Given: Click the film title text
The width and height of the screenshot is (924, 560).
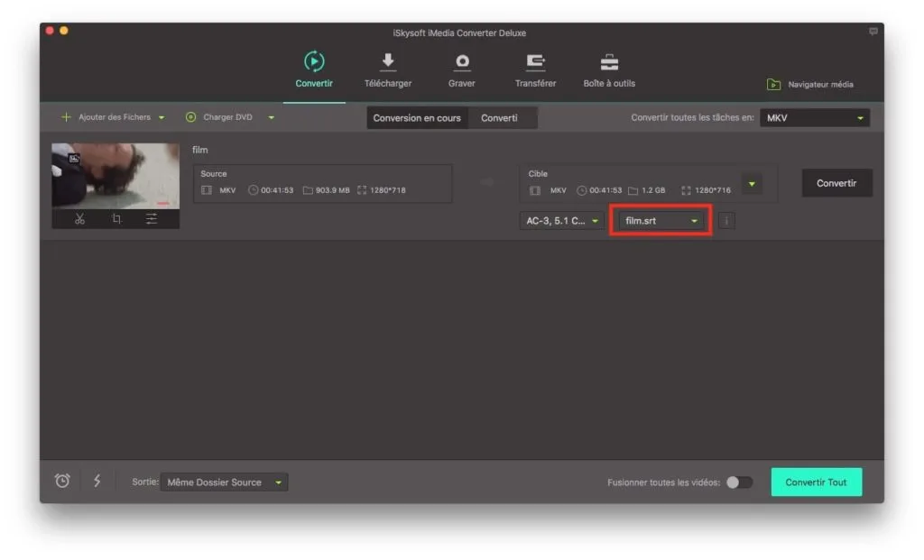Looking at the screenshot, I should (x=199, y=150).
